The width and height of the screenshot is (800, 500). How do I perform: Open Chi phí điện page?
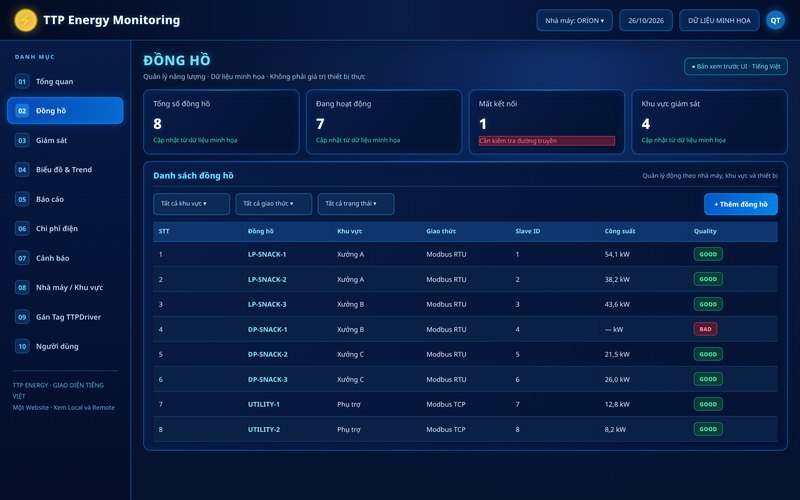[65, 229]
